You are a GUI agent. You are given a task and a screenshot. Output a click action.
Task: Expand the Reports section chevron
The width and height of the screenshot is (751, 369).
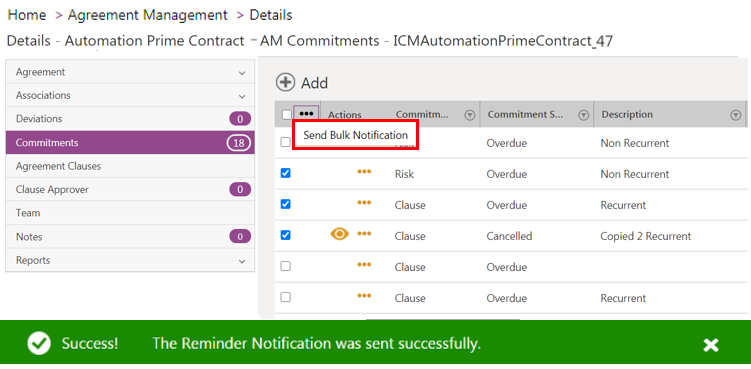[x=242, y=261]
